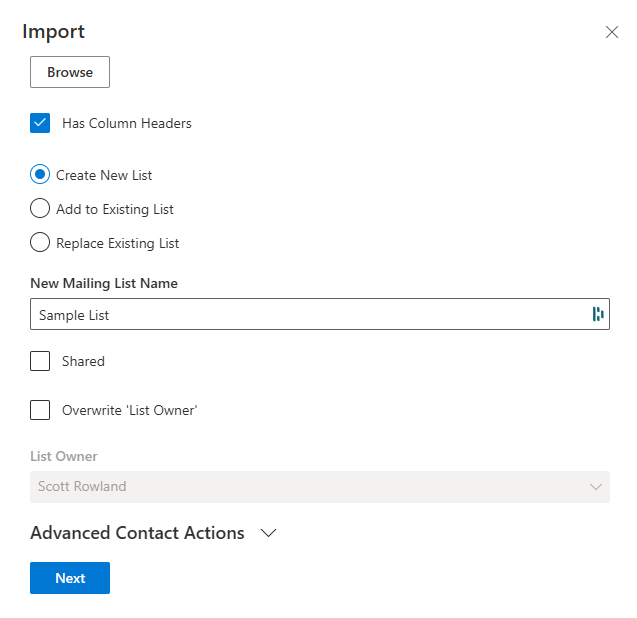Choose the Add to Existing List option

tap(40, 209)
